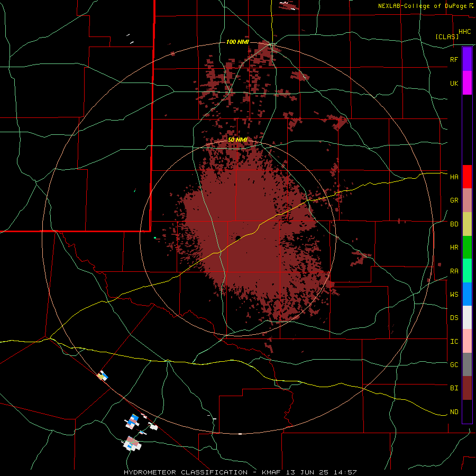The height and width of the screenshot is (476, 476).
Task: Click the RA light-green legend swatch
Action: coord(467,271)
